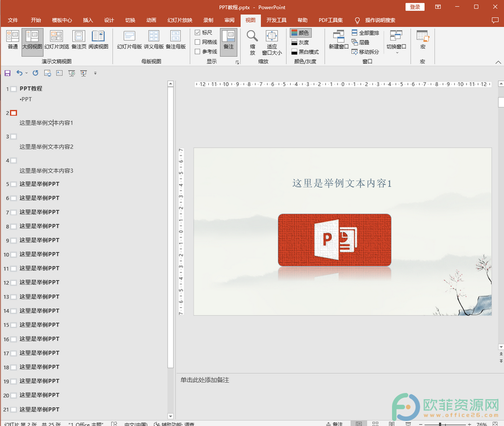
Task: Switch to the 动画 animations tab
Action: 151,20
